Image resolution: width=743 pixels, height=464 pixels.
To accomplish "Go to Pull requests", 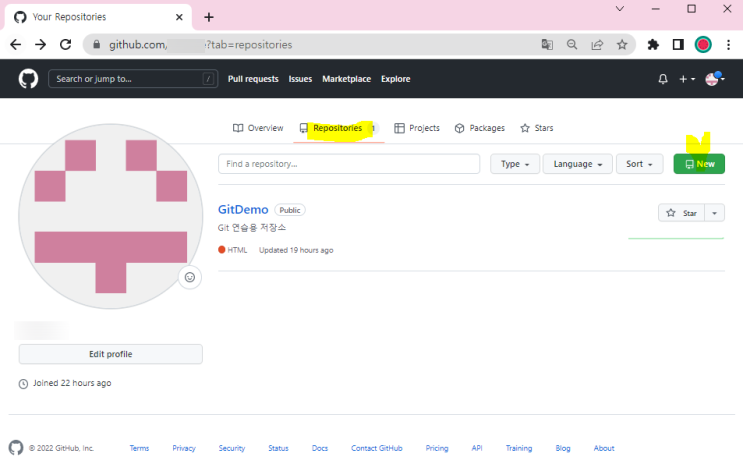I will 253,79.
